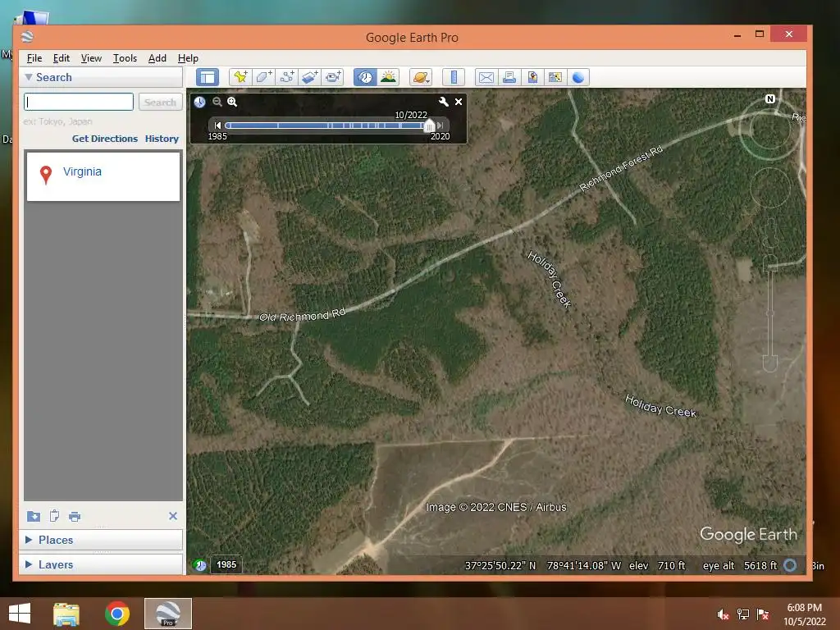Image resolution: width=840 pixels, height=630 pixels.
Task: Add a polygon from the toolbar
Action: (263, 77)
